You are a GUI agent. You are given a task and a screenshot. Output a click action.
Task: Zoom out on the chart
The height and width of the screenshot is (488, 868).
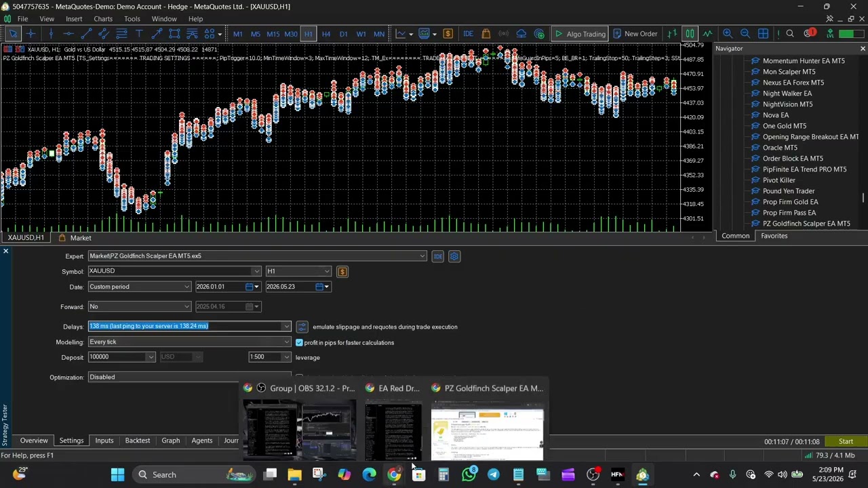click(x=745, y=34)
